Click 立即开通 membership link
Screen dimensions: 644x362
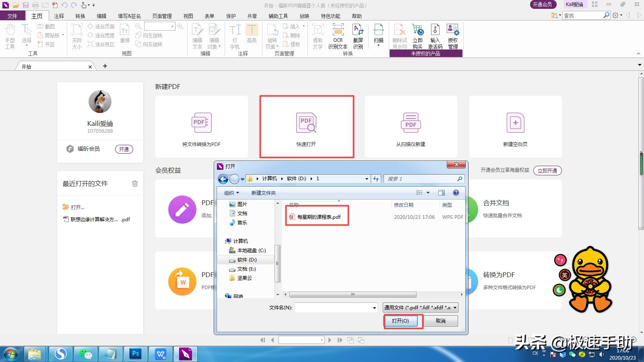547,170
